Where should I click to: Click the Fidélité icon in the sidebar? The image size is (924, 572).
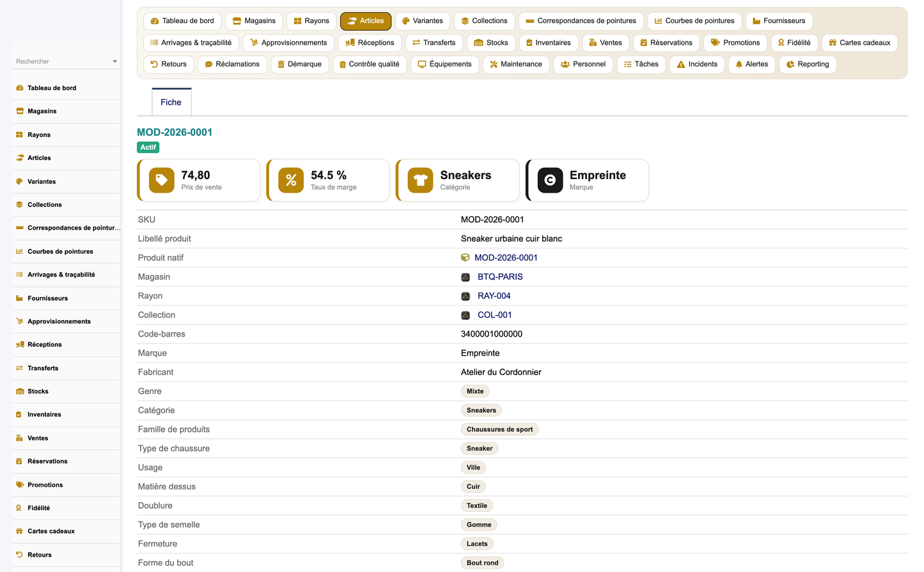pos(19,508)
